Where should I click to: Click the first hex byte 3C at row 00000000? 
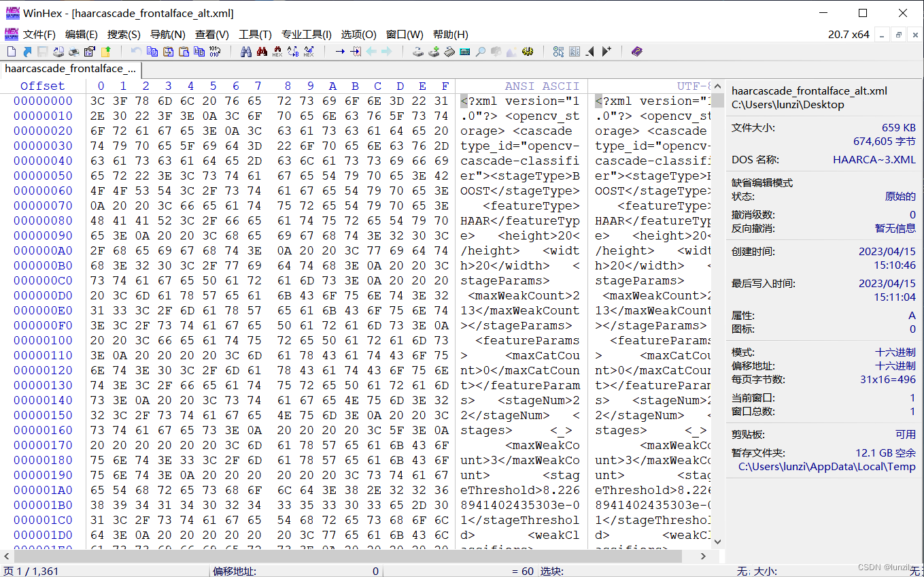click(x=101, y=101)
